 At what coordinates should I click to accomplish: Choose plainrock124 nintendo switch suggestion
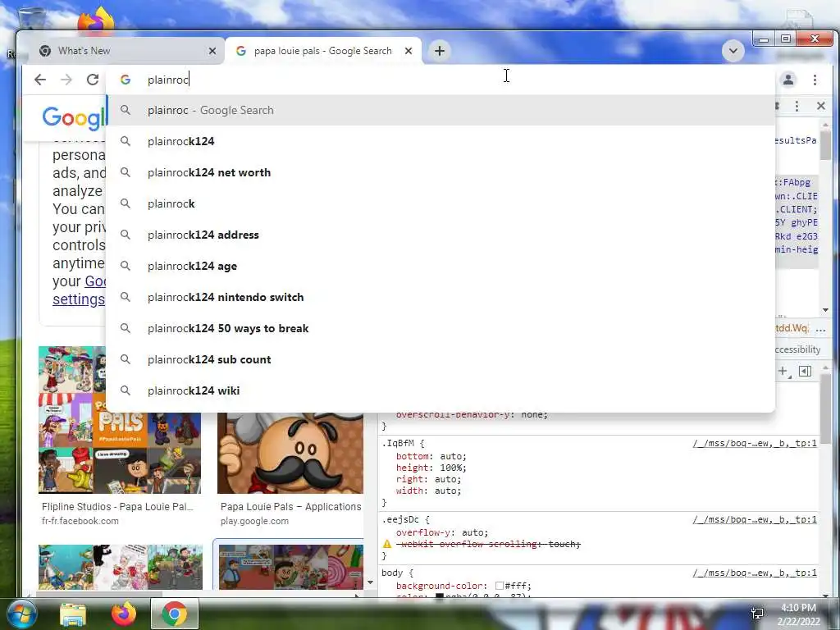click(x=441, y=297)
